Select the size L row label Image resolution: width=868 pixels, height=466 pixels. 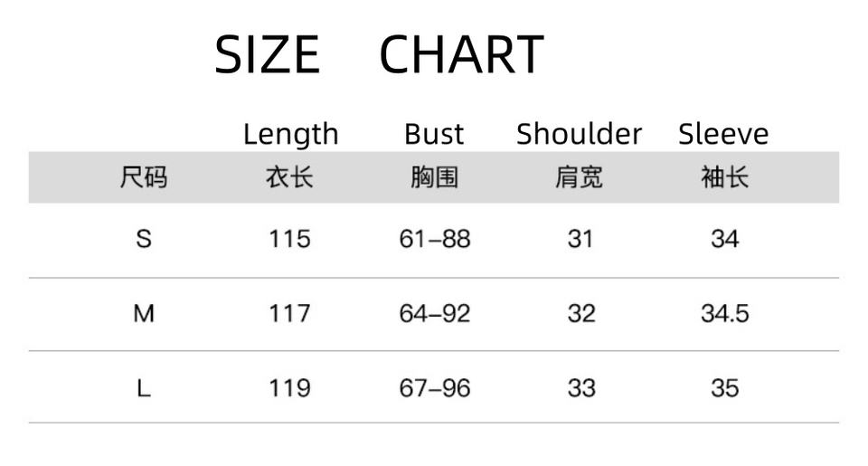click(x=144, y=388)
